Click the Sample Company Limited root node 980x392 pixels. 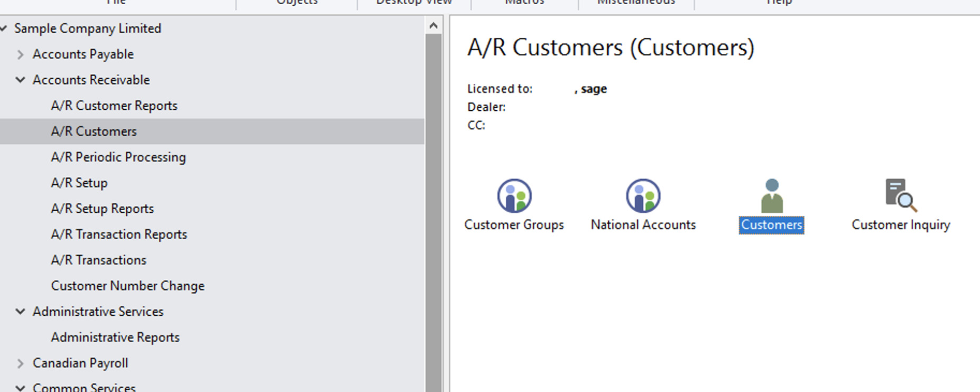pyautogui.click(x=88, y=29)
